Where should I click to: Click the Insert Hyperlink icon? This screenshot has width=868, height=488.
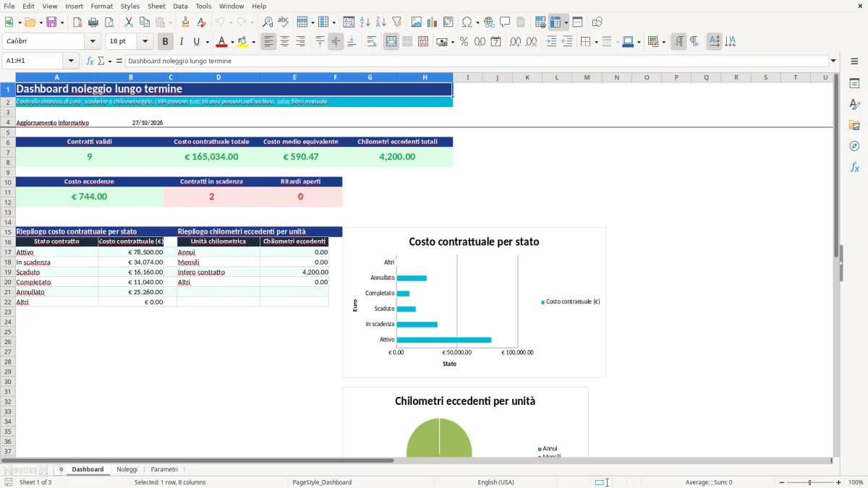[x=489, y=22]
